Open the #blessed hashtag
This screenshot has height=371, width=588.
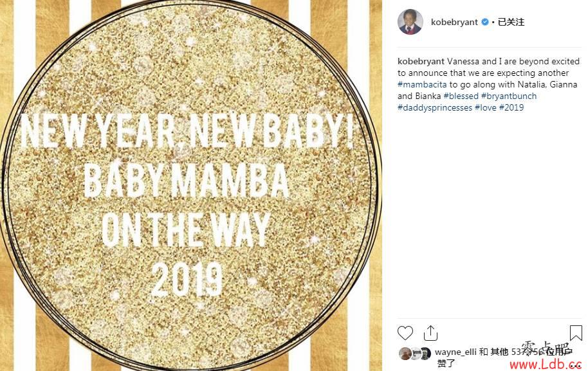coord(461,96)
